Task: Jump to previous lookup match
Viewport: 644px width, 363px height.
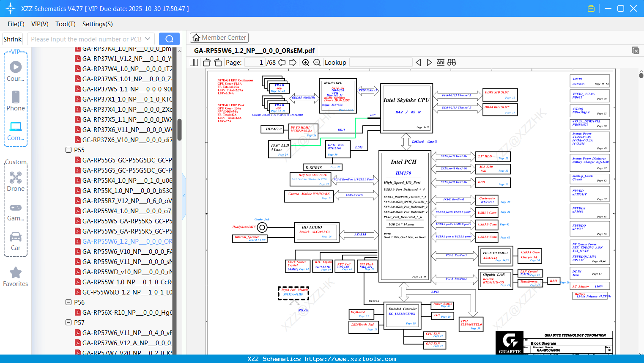Action: pyautogui.click(x=418, y=62)
